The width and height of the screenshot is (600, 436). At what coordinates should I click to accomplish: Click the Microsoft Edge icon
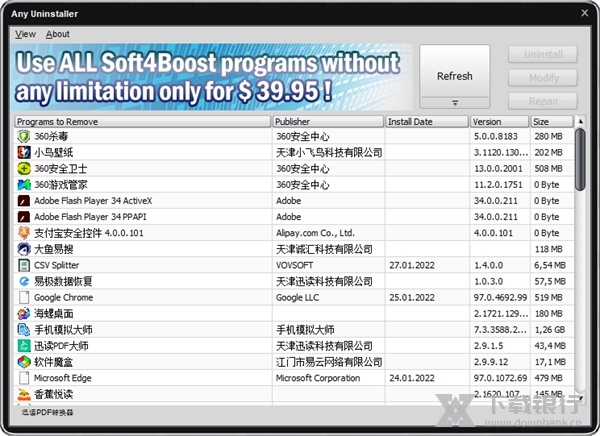pyautogui.click(x=24, y=378)
